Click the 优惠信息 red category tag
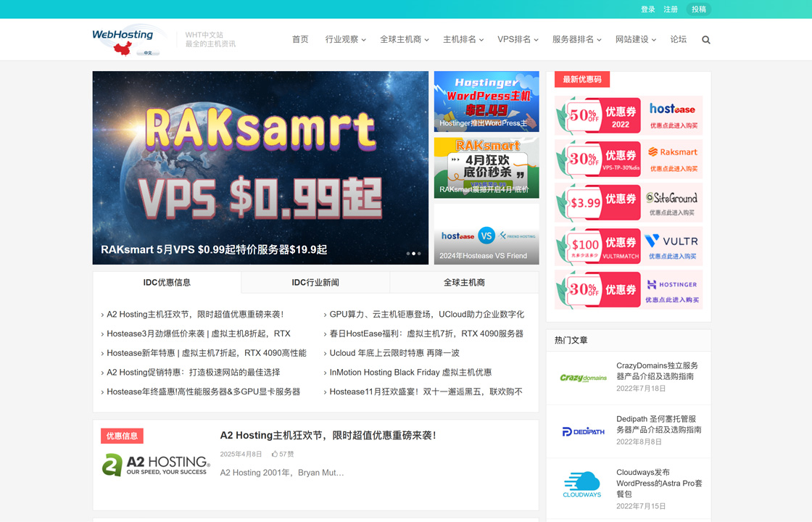 point(123,436)
